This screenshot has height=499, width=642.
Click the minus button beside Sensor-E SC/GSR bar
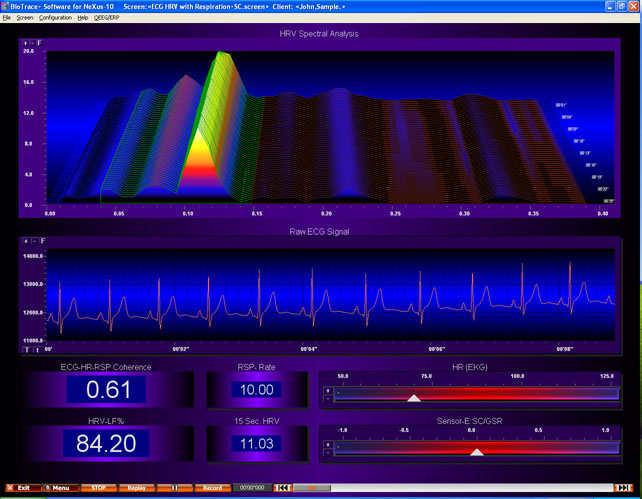pyautogui.click(x=328, y=453)
